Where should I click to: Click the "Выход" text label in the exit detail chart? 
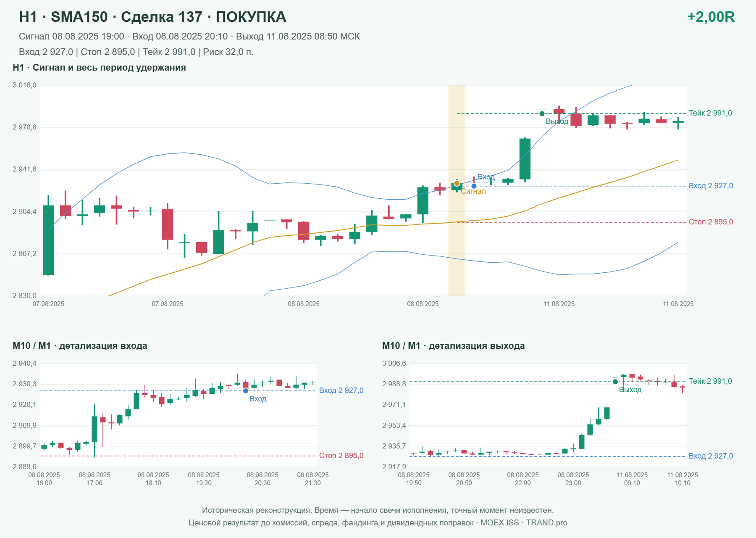(x=630, y=390)
